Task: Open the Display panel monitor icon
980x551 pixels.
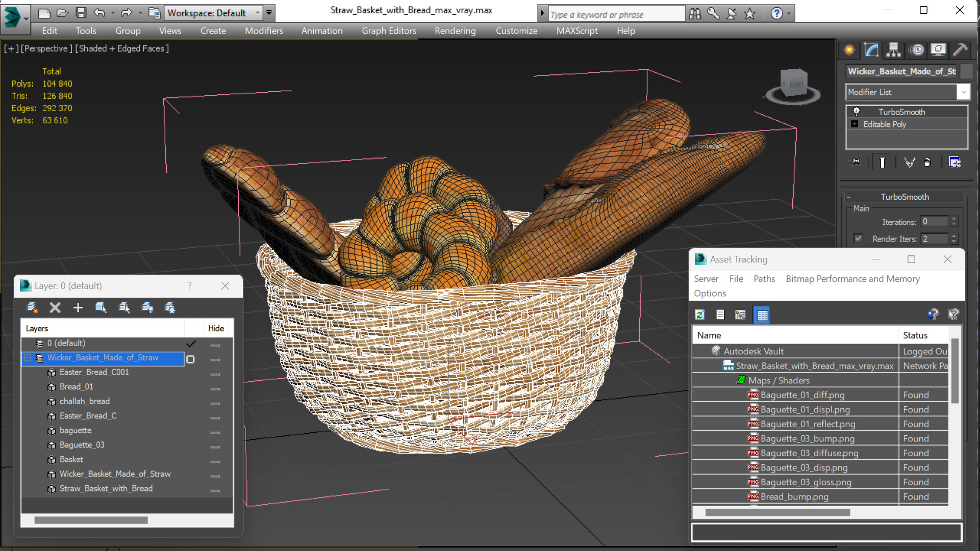Action: point(938,49)
